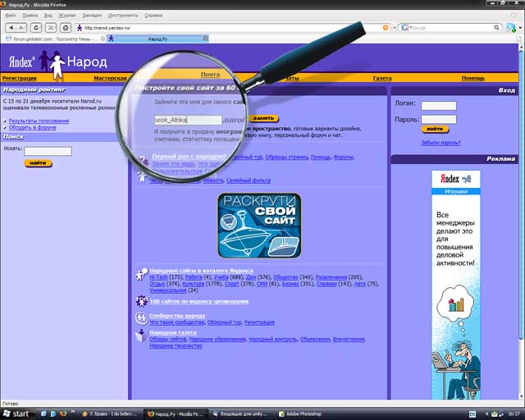This screenshot has height=420, width=525.
Task: Open the Вид menu
Action: coord(48,16)
